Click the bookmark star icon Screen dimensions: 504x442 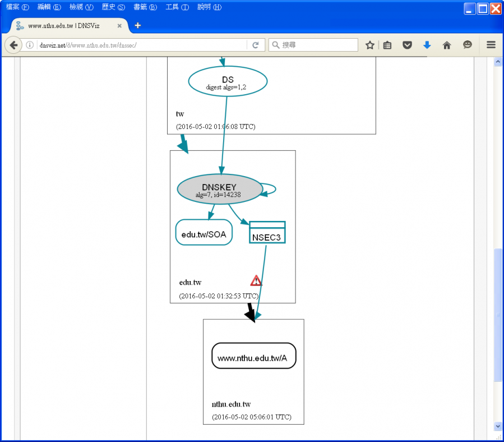(x=369, y=45)
